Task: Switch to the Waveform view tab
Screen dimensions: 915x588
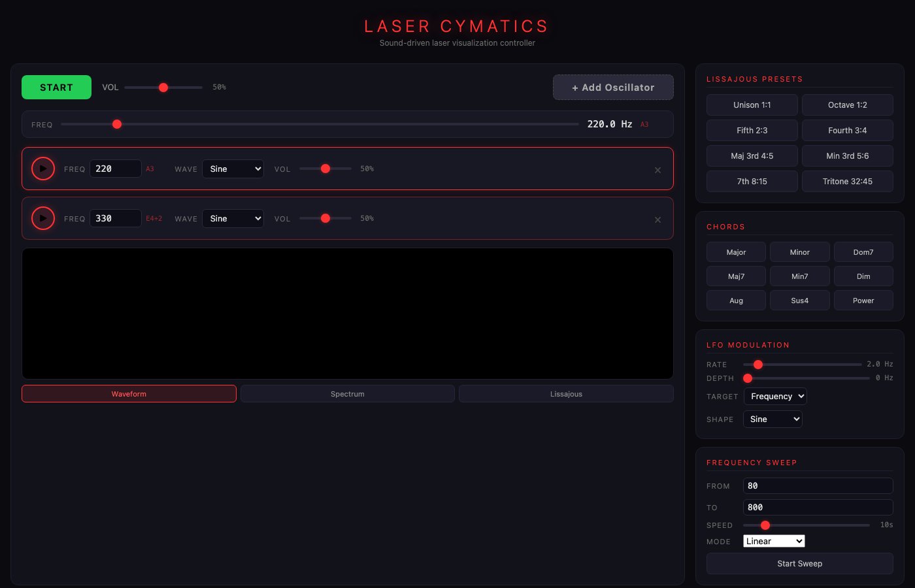Action: pos(129,394)
